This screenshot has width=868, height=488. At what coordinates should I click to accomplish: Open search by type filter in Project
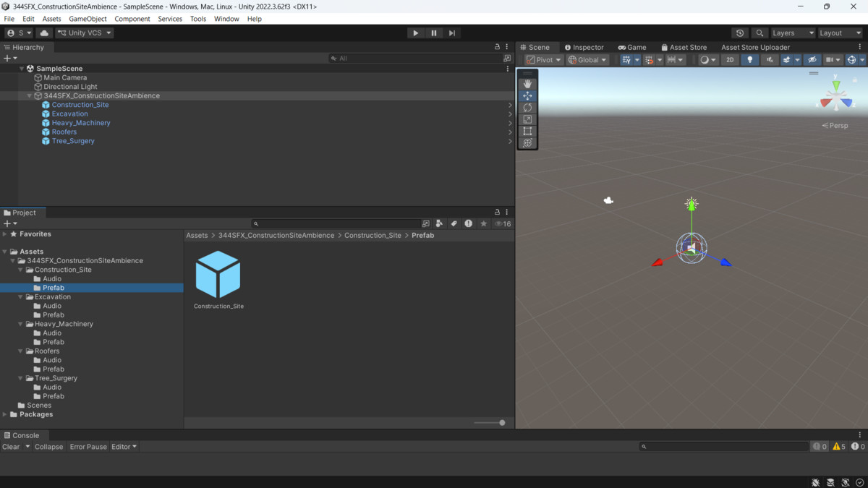tap(439, 223)
